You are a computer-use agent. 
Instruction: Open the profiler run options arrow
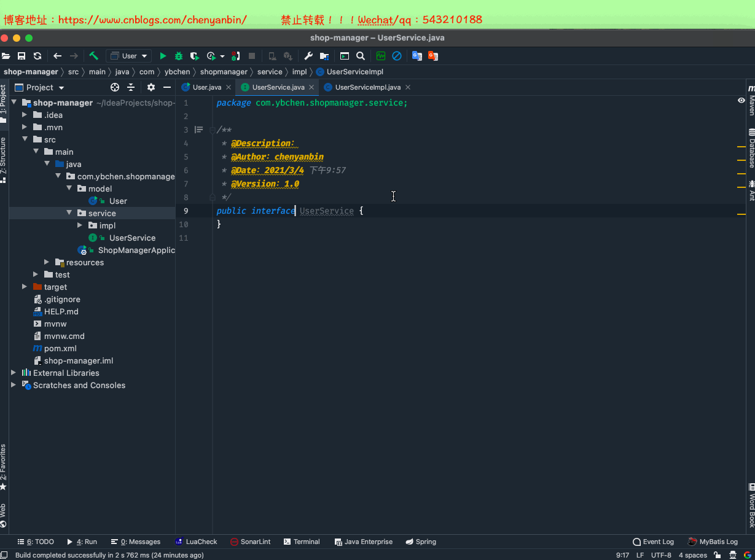click(222, 56)
